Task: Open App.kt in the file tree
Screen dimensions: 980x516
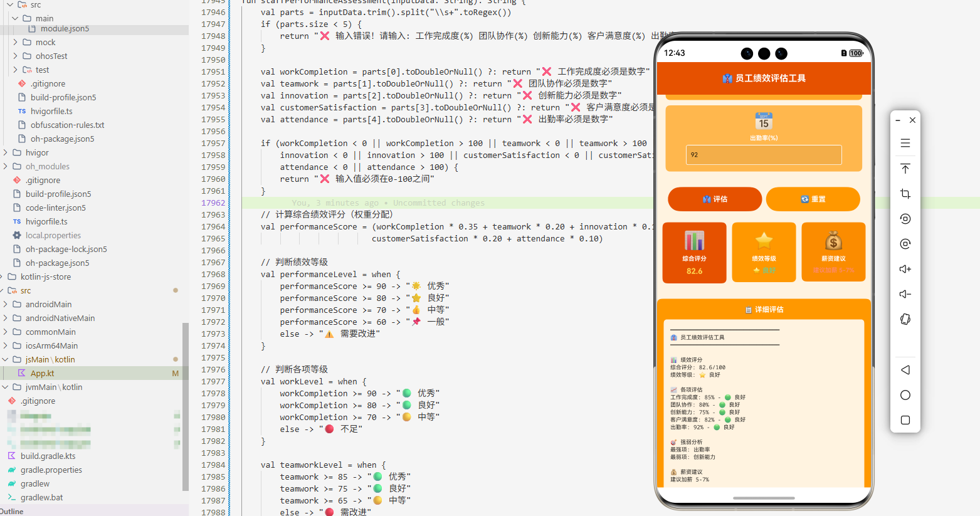Action: (x=42, y=373)
